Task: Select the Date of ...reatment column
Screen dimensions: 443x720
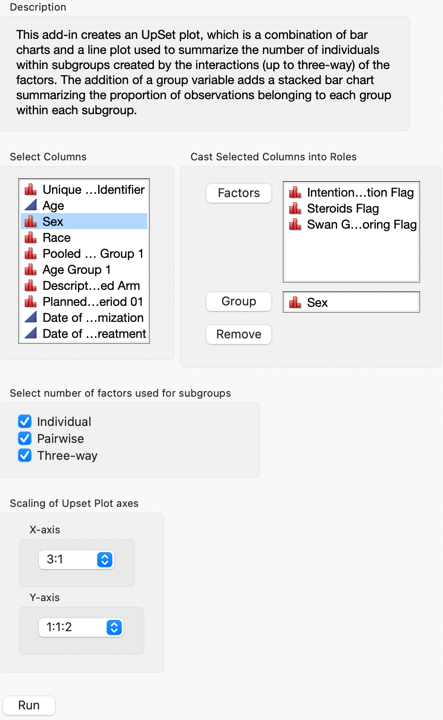Action: (84, 333)
